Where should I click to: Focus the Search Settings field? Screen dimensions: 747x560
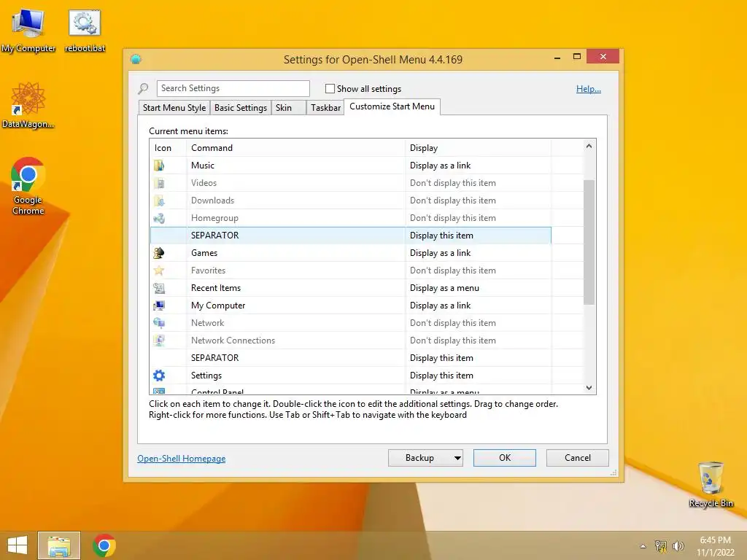pos(233,88)
